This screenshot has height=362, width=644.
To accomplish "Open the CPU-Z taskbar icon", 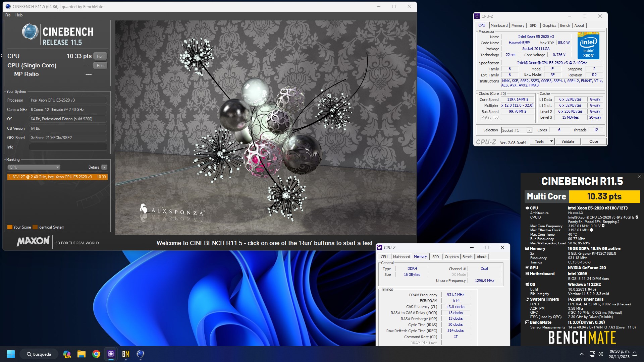I will (x=111, y=354).
